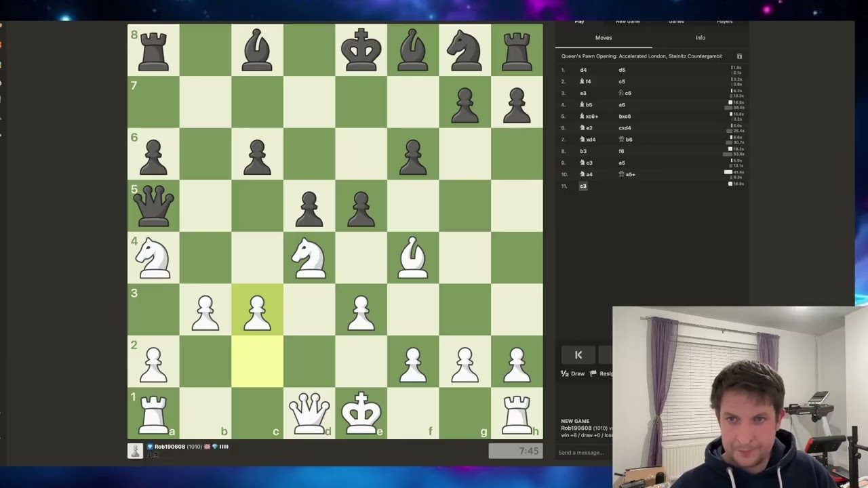Viewport: 868px width, 488px height.
Task: Click the opening book icon beside opening name
Action: pyautogui.click(x=739, y=56)
